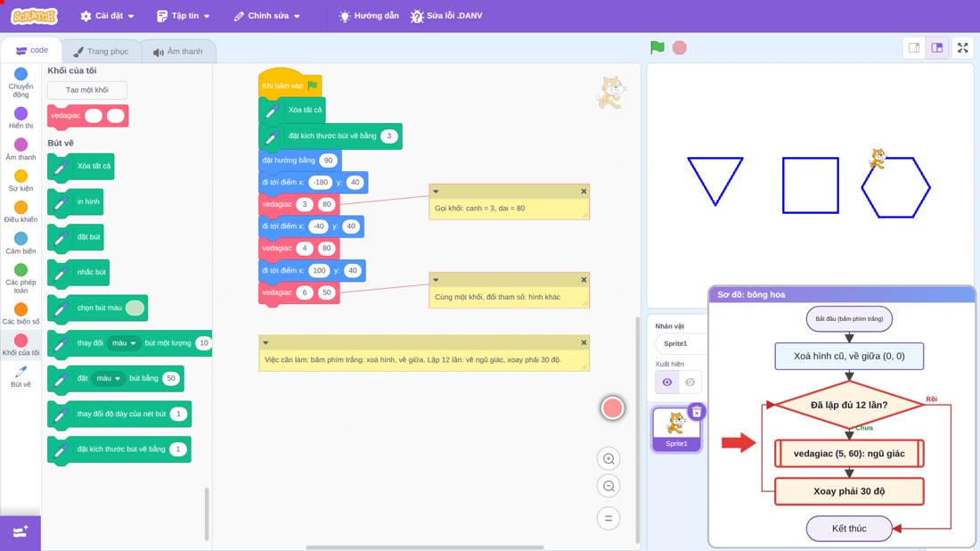Switch to the Âm thanh tab
Image resolution: width=980 pixels, height=551 pixels.
coord(178,52)
